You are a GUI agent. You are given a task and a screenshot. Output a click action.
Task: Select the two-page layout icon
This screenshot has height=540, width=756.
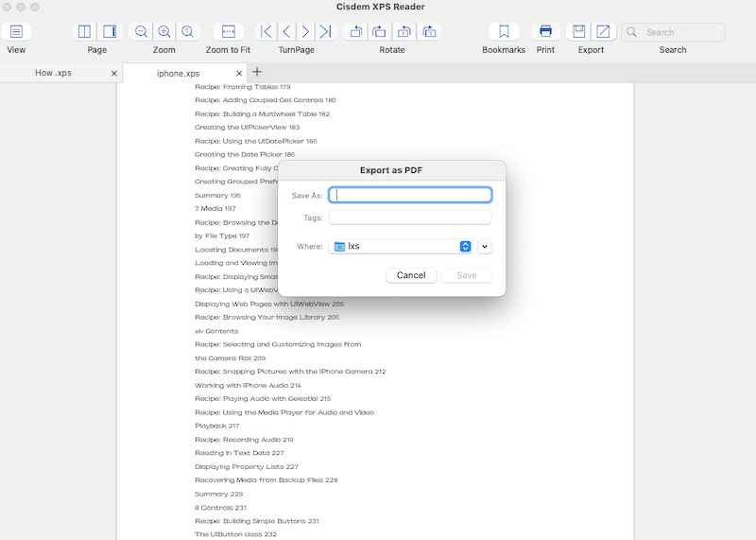84,32
